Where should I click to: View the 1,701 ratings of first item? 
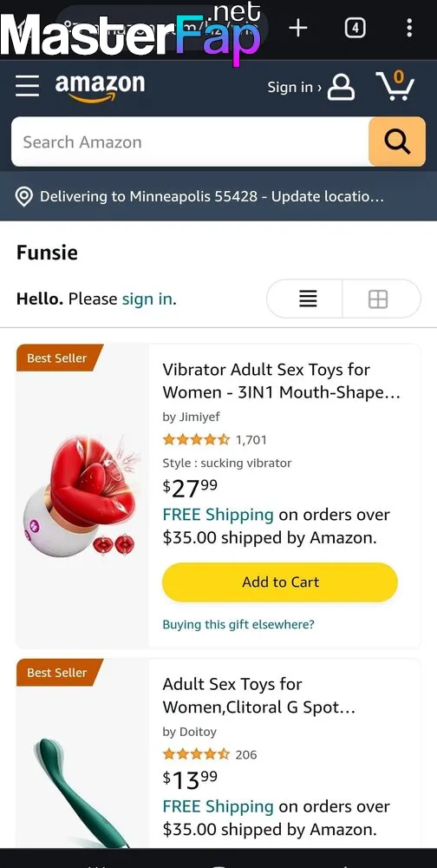[251, 440]
